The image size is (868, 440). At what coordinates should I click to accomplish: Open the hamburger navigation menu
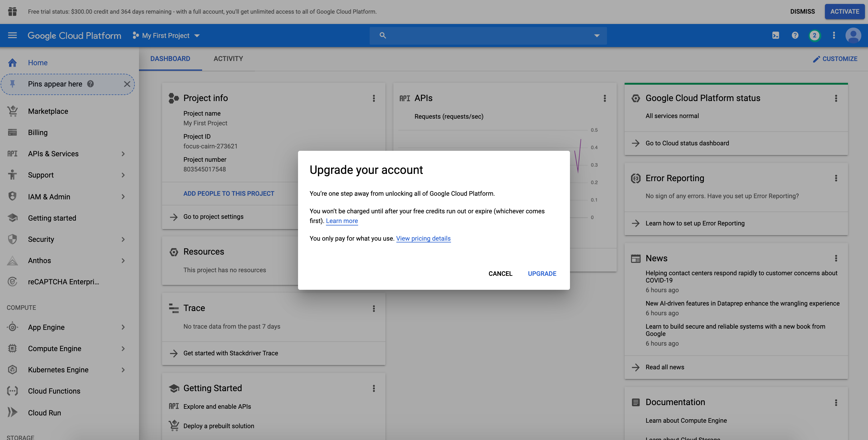(12, 36)
